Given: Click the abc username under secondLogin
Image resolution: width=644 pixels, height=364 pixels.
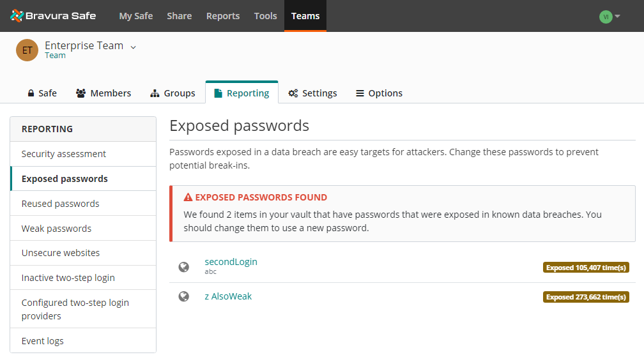Looking at the screenshot, I should [211, 271].
